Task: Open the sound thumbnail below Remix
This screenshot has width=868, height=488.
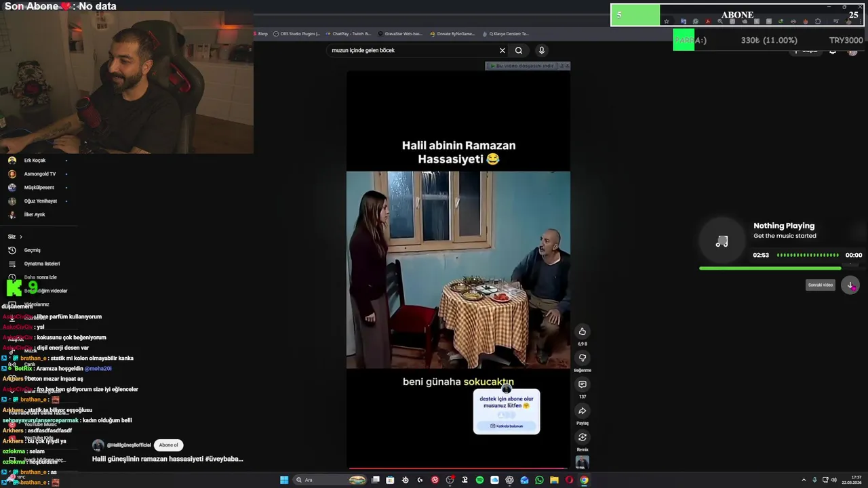Action: 582,462
